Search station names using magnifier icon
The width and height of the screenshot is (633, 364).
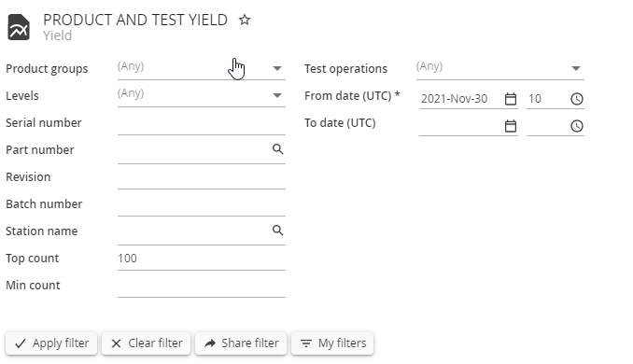277,231
